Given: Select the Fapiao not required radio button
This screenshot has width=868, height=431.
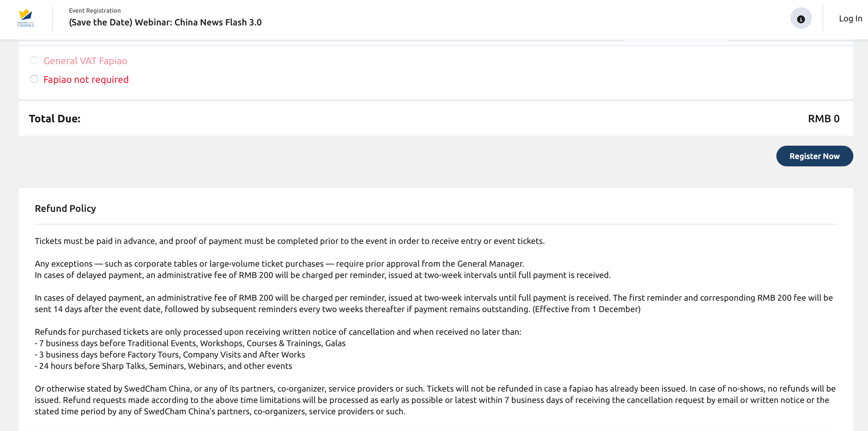Looking at the screenshot, I should pyautogui.click(x=34, y=79).
